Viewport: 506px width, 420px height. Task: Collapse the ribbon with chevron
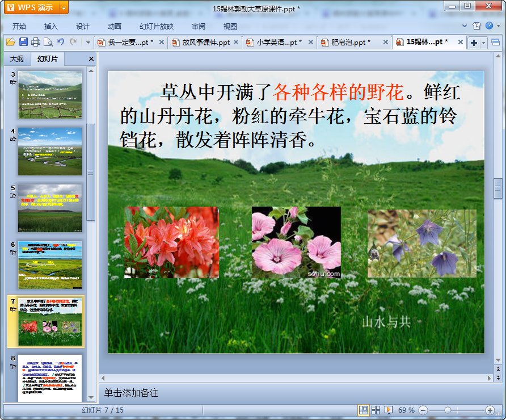465,26
